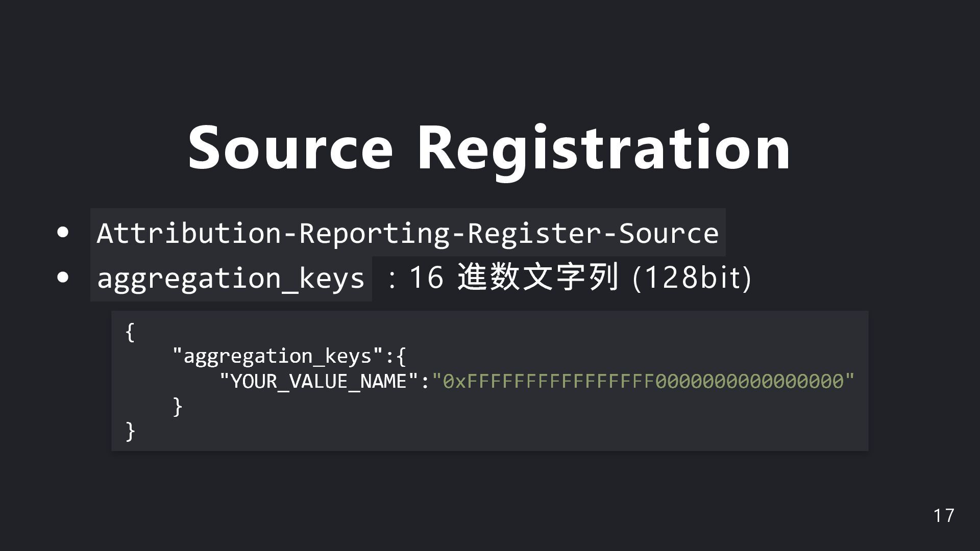Click the Attribution-Reporting-Register-Source inline code
This screenshot has width=980, height=551.
coord(407,233)
